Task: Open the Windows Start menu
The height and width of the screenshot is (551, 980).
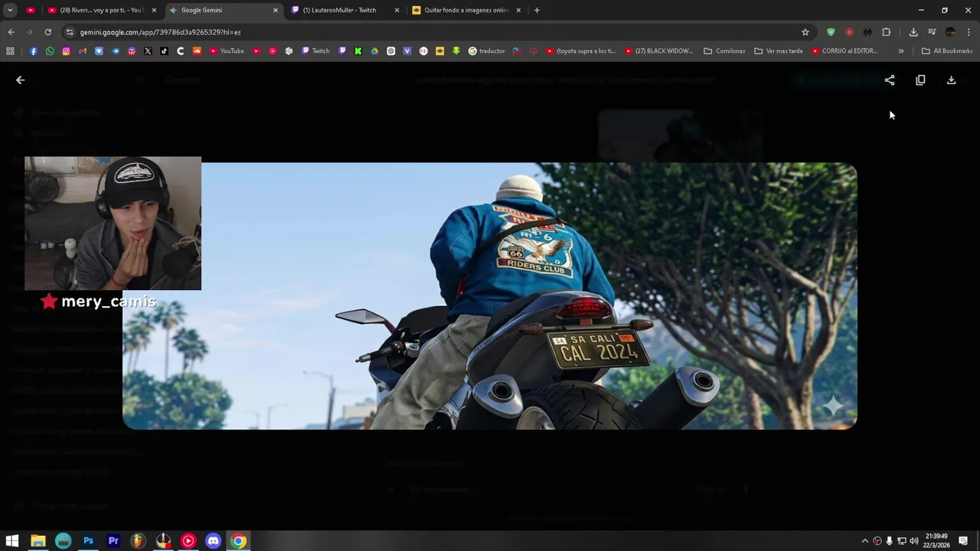Action: click(x=12, y=541)
